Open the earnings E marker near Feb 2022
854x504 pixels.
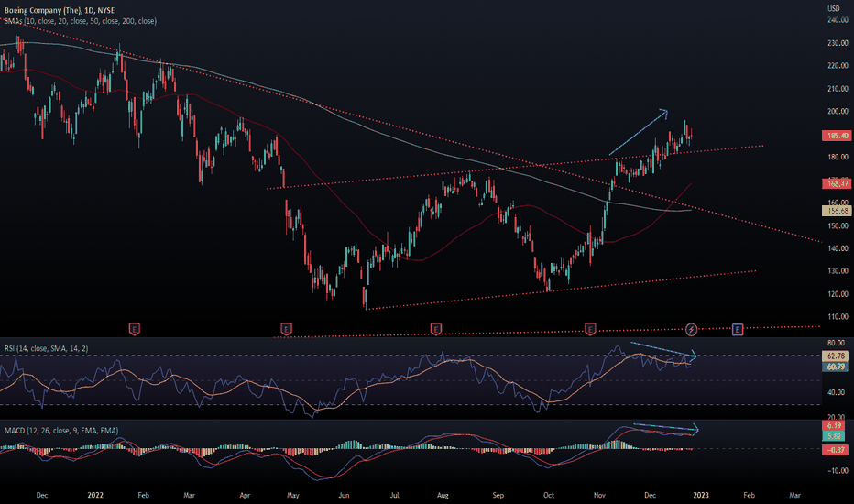coord(135,329)
